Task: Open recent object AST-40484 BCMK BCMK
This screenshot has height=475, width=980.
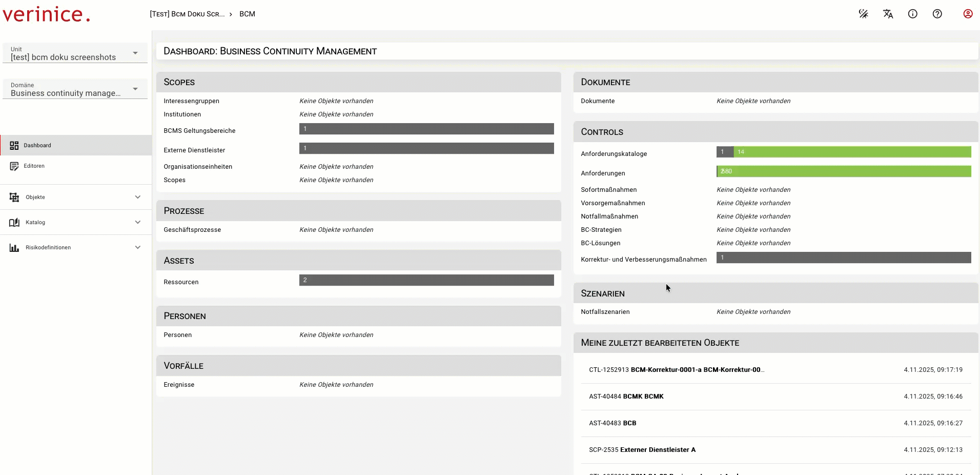Action: (x=776, y=397)
